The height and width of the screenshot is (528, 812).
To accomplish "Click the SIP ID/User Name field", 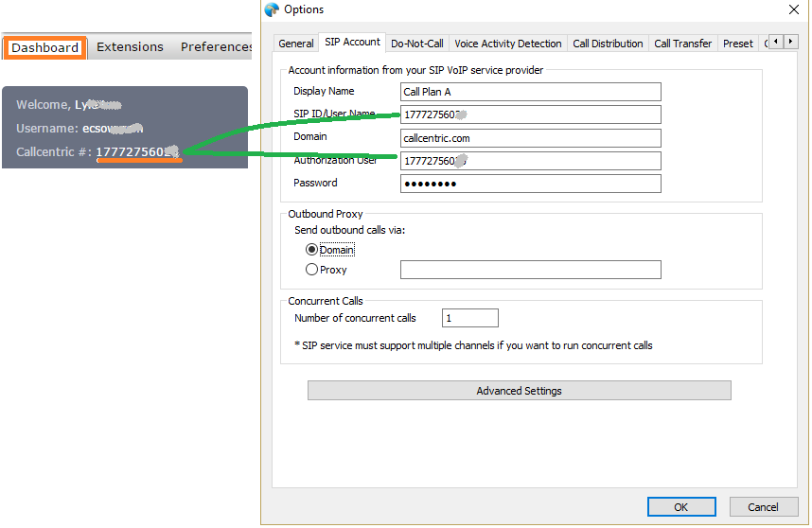I will click(x=530, y=114).
